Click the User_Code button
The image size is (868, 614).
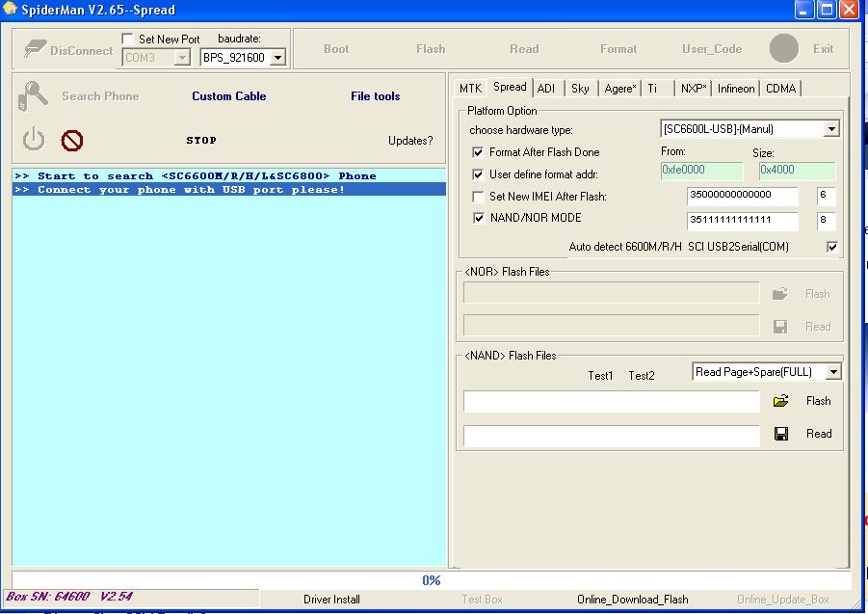coord(712,49)
